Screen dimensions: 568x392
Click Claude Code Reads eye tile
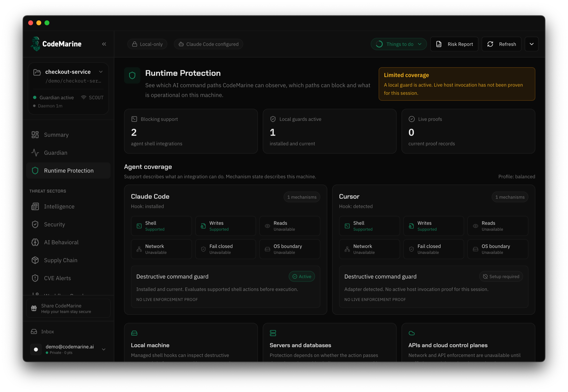tap(290, 226)
